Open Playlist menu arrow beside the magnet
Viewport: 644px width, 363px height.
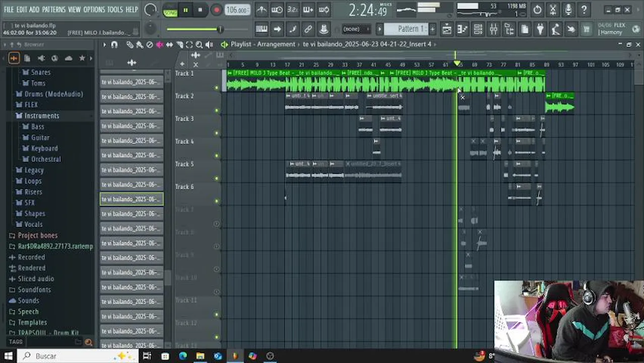coord(104,44)
